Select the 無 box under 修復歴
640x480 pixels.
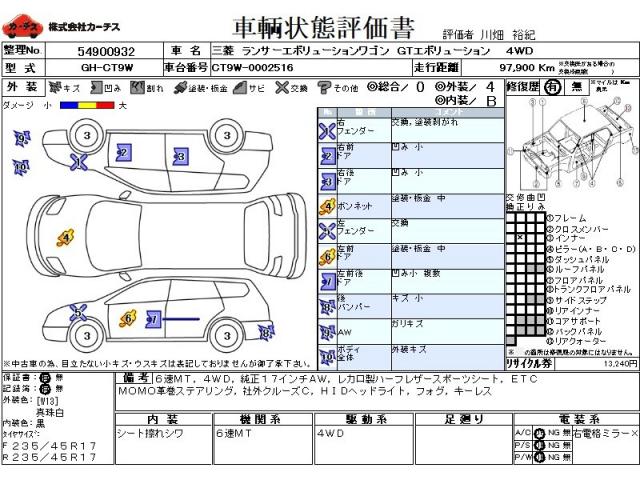(x=575, y=88)
